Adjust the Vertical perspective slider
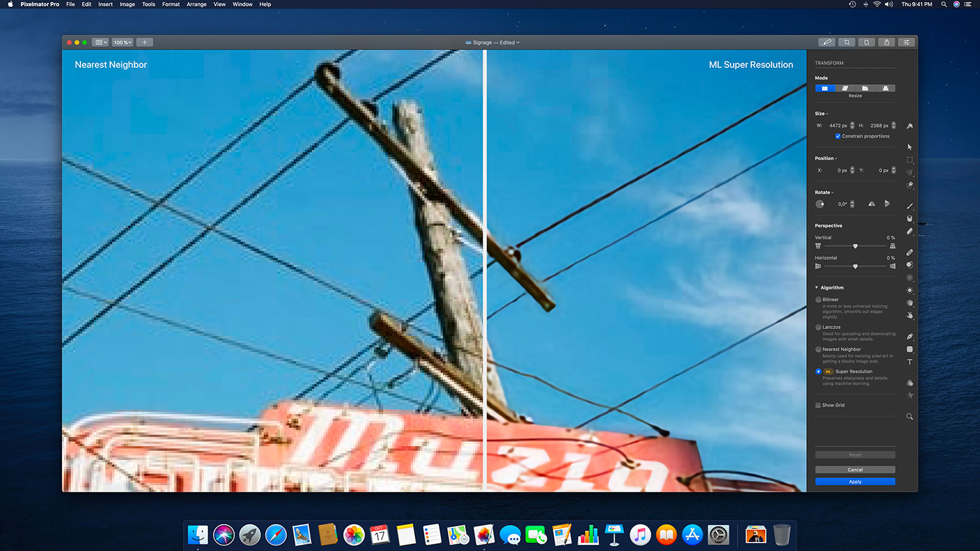Image resolution: width=980 pixels, height=551 pixels. tap(855, 246)
